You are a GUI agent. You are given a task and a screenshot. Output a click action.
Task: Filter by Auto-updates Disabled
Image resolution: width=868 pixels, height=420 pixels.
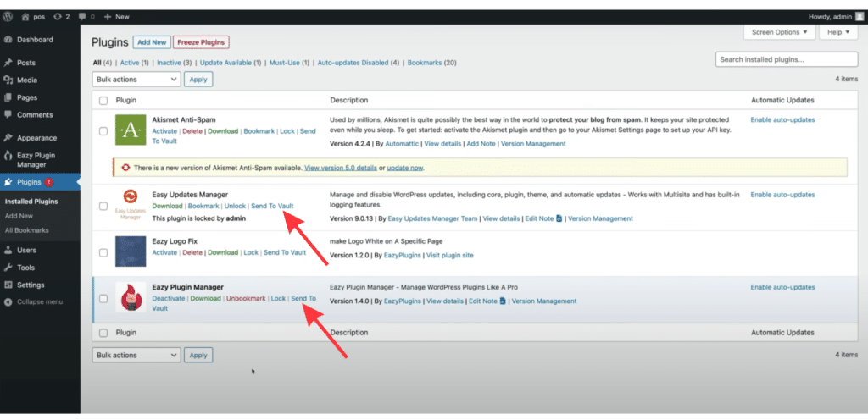(x=353, y=63)
